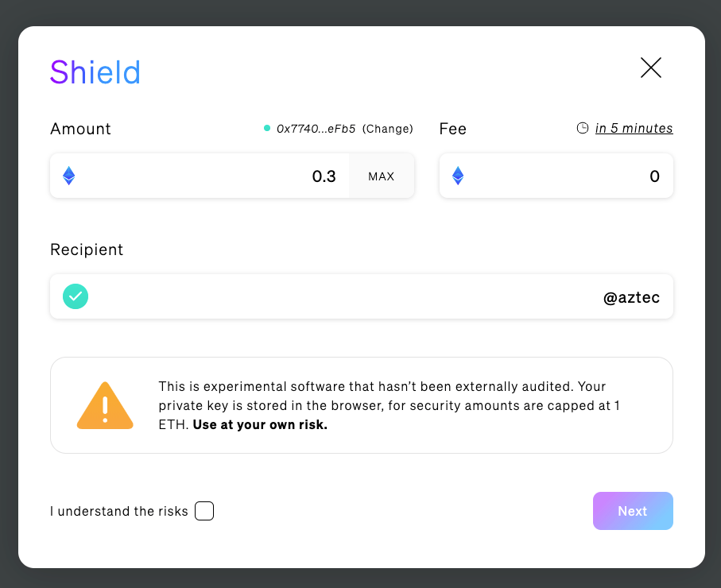Click the clock icon beside the fee time

tap(583, 129)
